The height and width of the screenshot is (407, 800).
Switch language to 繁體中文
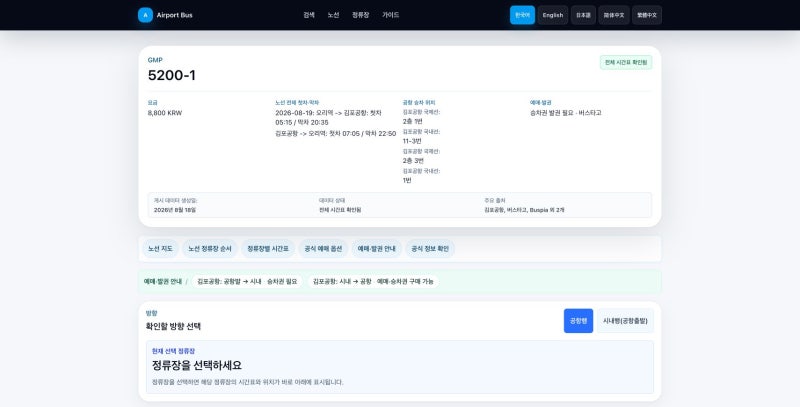647,15
